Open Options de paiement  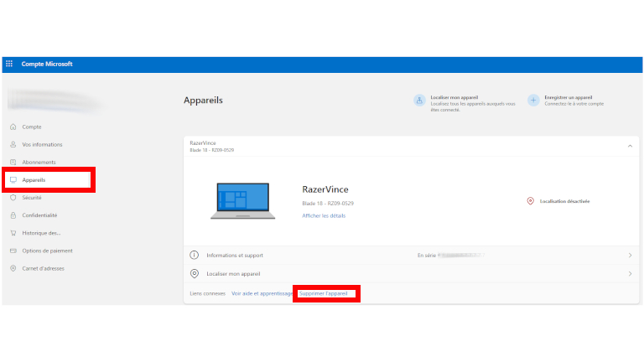[x=48, y=251]
